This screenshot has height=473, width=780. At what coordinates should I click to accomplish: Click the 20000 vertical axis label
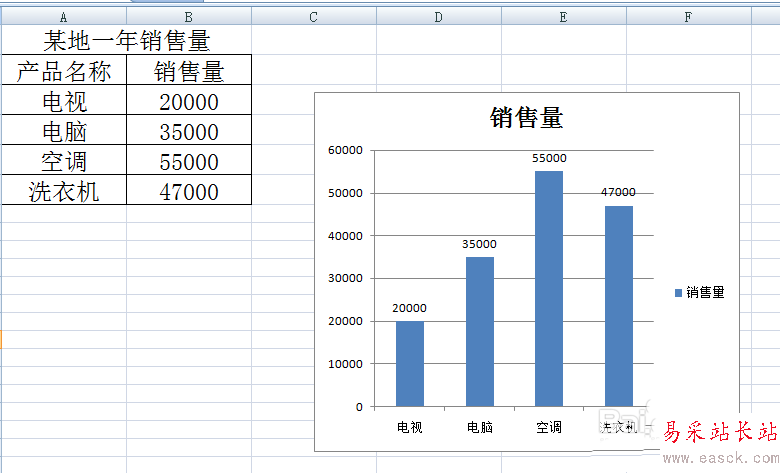point(345,321)
